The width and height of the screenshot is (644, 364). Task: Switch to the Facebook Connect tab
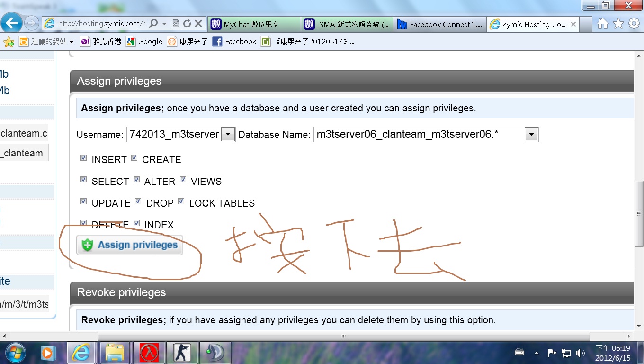point(440,24)
